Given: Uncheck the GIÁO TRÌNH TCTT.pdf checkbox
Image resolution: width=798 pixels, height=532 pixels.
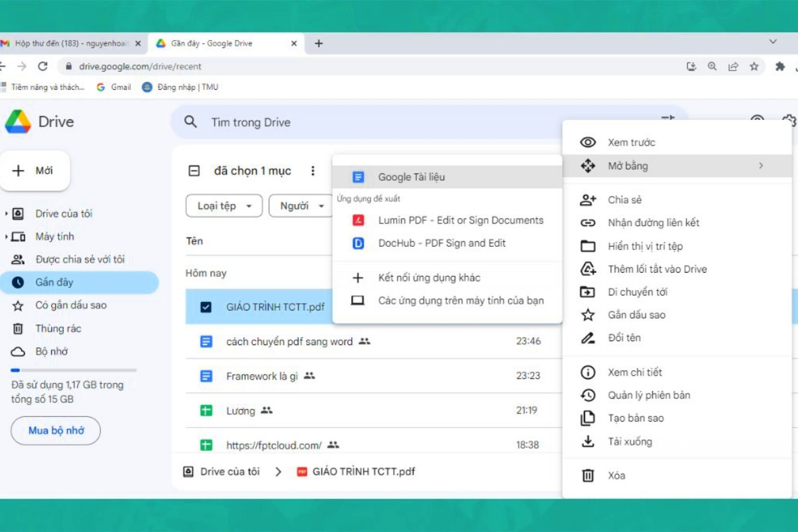Looking at the screenshot, I should click(206, 307).
